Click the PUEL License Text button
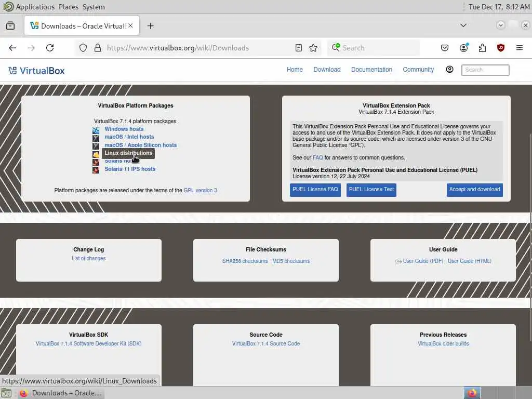Viewport: 532px width, 399px height. pos(371,190)
